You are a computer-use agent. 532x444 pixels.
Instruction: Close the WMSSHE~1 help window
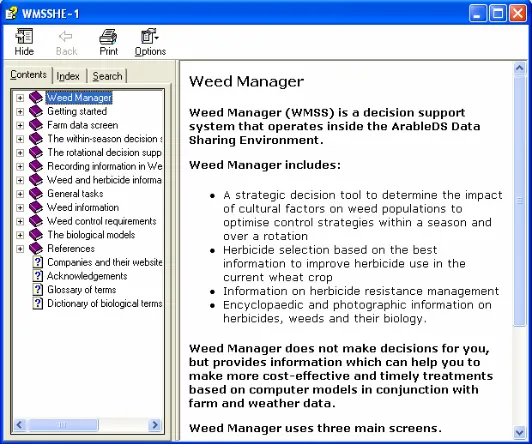click(518, 14)
